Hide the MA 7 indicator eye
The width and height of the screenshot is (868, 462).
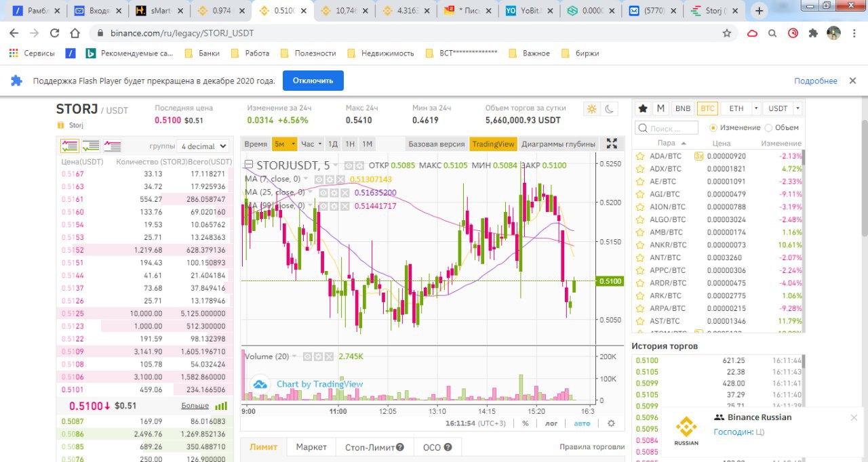[319, 180]
